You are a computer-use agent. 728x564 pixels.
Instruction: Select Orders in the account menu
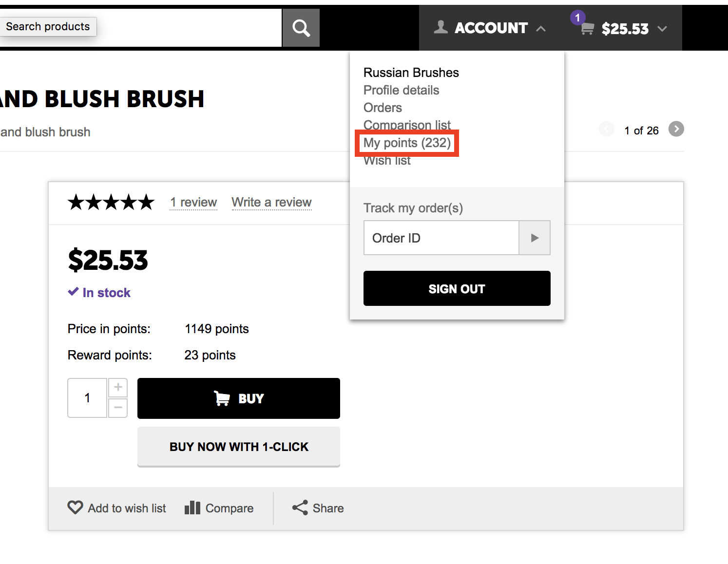[x=383, y=108]
